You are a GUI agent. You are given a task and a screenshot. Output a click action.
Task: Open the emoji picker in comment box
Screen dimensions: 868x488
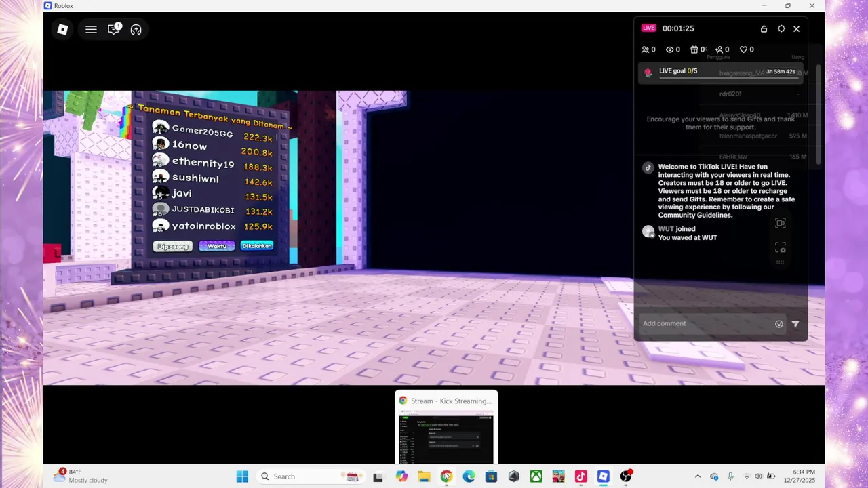[x=779, y=324]
